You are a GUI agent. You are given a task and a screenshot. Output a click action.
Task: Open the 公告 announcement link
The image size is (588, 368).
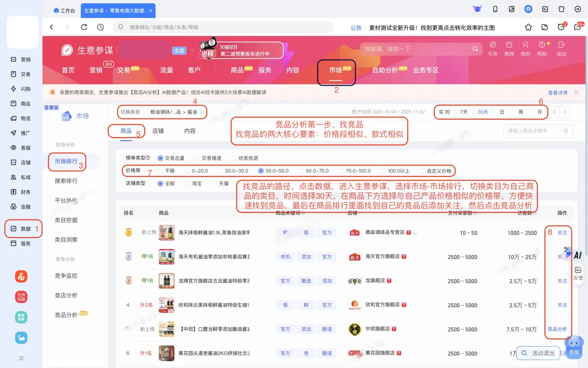[x=356, y=28]
